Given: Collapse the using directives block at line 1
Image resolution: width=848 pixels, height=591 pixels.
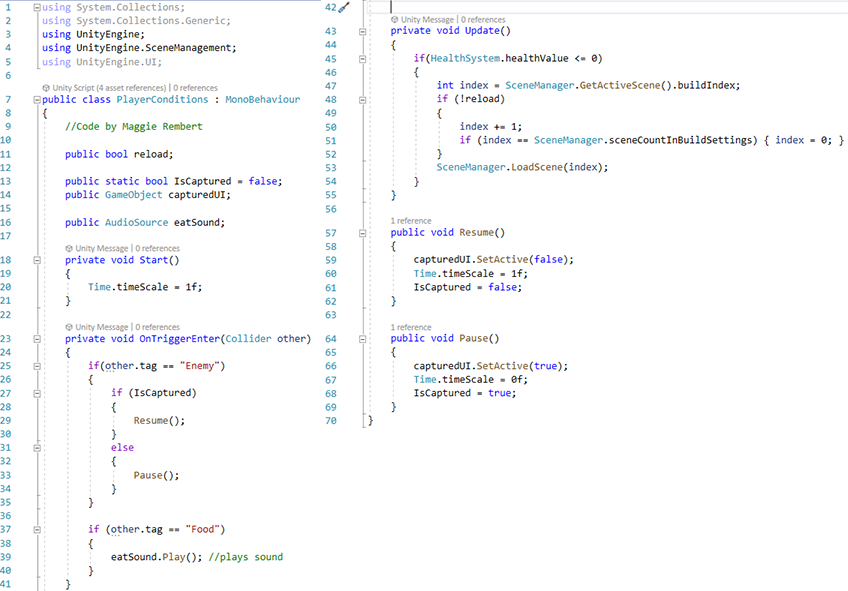Looking at the screenshot, I should (x=37, y=8).
